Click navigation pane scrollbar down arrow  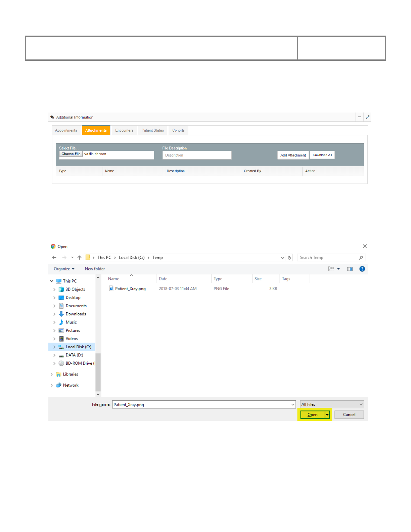click(x=98, y=394)
